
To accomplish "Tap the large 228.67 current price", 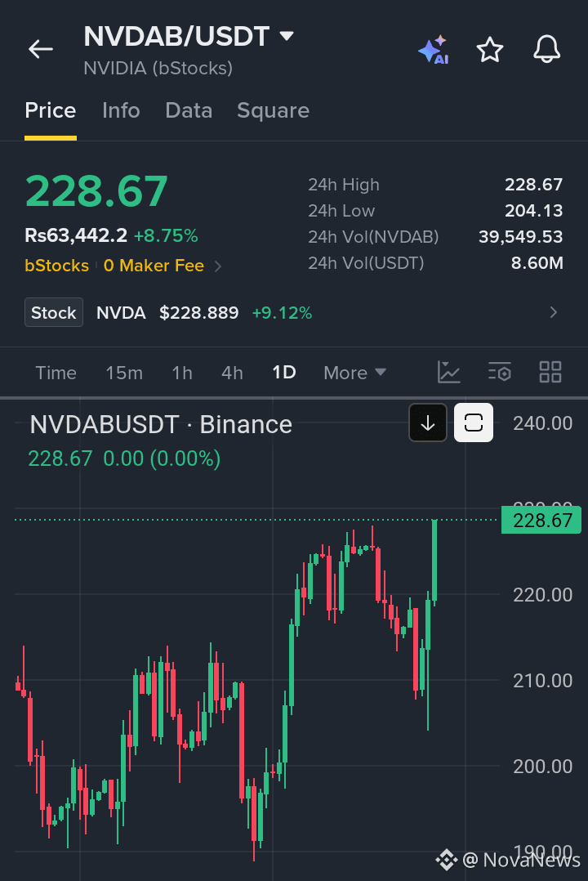I will pyautogui.click(x=96, y=191).
